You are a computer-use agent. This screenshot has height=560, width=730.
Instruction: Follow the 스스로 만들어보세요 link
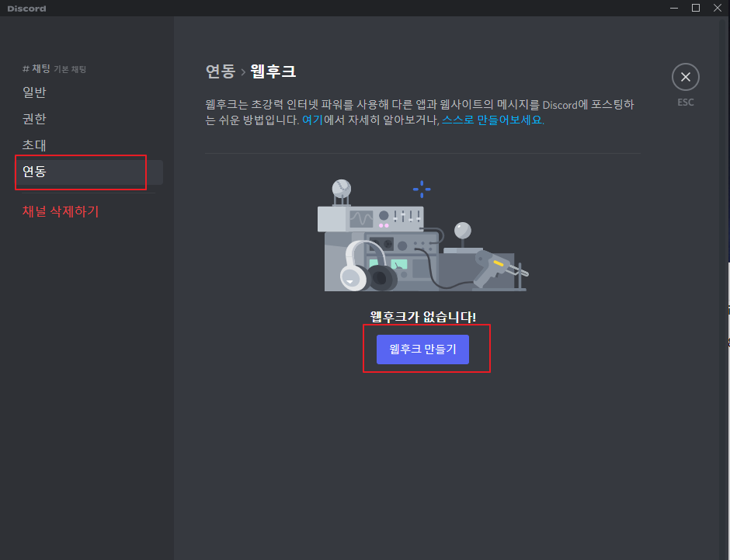[492, 120]
